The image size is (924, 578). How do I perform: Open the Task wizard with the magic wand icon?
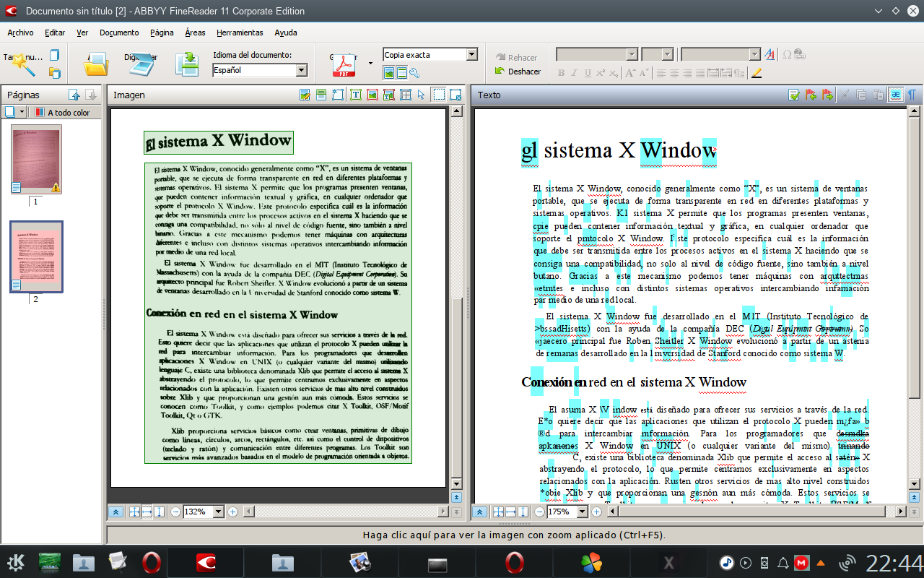tap(23, 64)
